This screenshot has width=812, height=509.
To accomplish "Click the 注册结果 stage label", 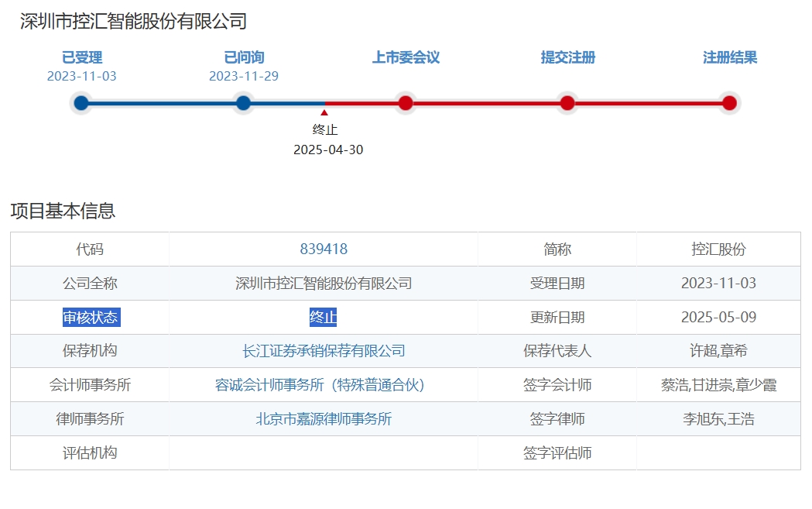I will coord(730,57).
